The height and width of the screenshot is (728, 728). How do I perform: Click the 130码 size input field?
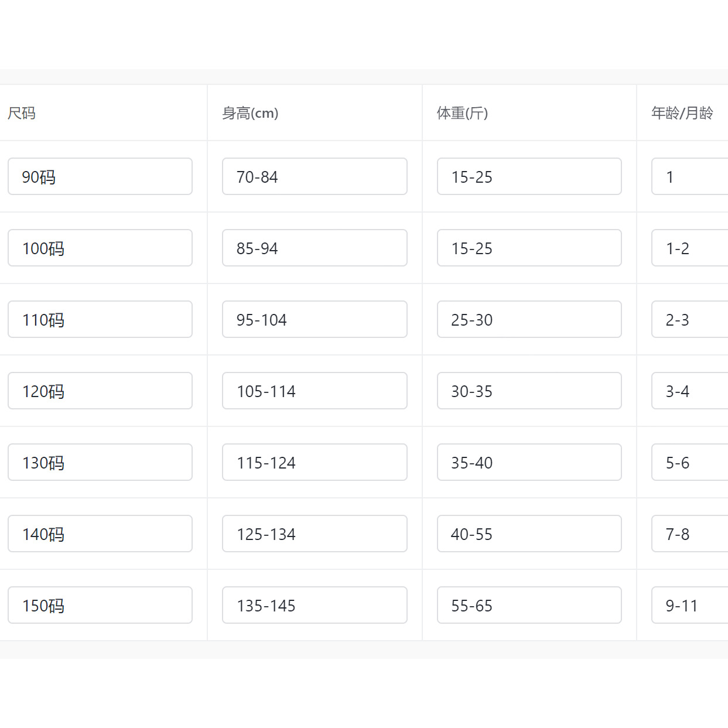click(100, 462)
